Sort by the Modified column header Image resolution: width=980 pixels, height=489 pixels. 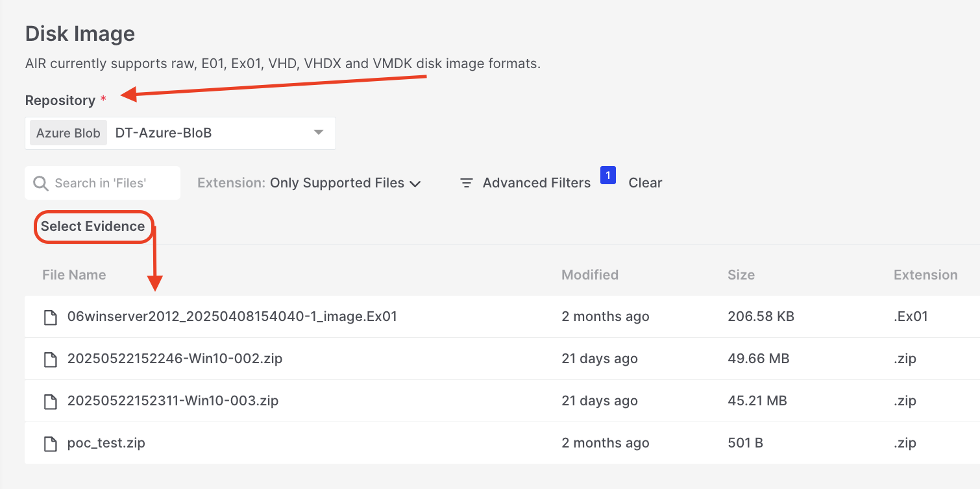tap(589, 275)
